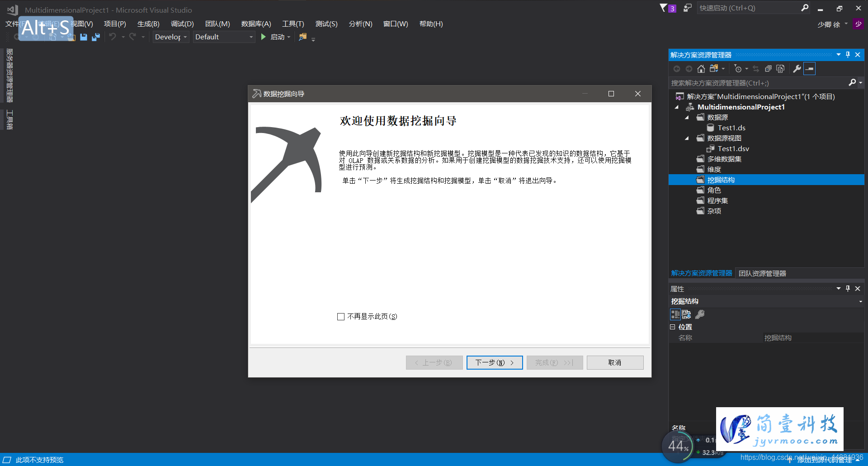This screenshot has height=466, width=868.
Task: Click the switch views folder icon
Action: pos(714,68)
